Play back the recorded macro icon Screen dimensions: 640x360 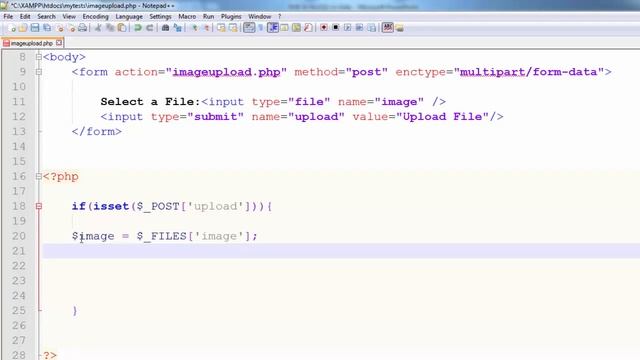347,28
